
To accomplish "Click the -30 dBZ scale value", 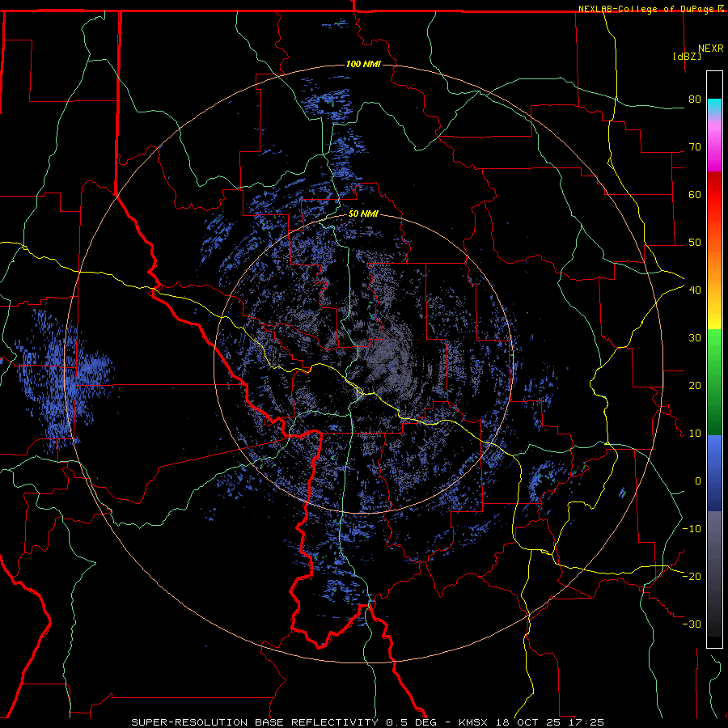I will pyautogui.click(x=692, y=624).
